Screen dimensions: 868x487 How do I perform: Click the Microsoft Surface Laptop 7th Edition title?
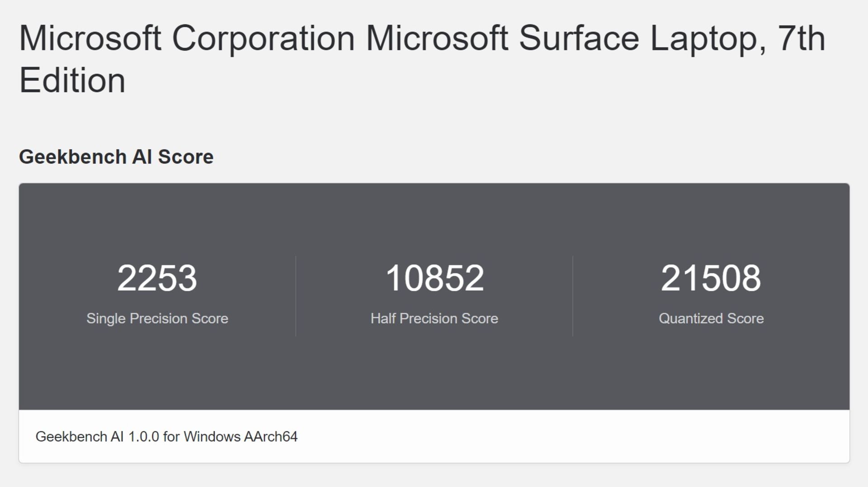[422, 59]
